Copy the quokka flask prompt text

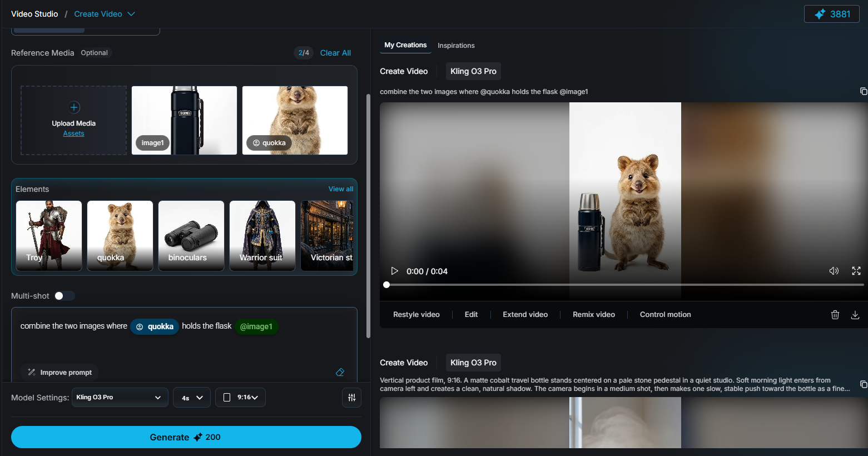click(x=863, y=91)
